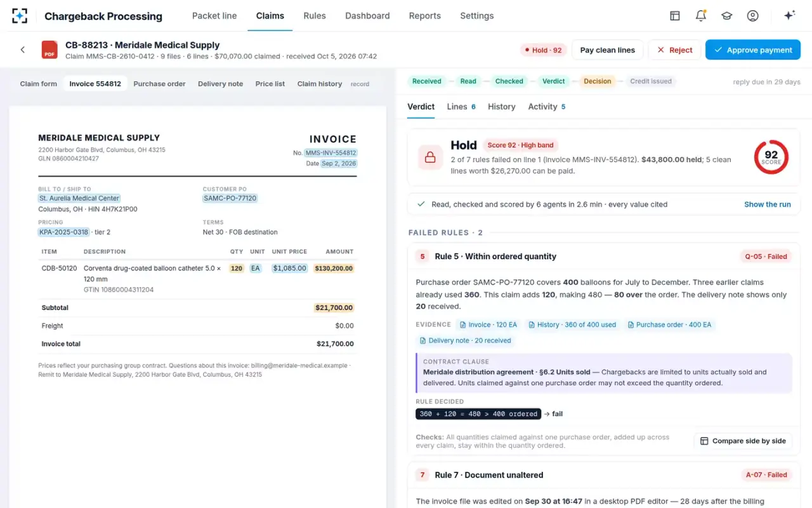812x508 pixels.
Task: Open the History tab in verdict panel
Action: click(x=502, y=107)
